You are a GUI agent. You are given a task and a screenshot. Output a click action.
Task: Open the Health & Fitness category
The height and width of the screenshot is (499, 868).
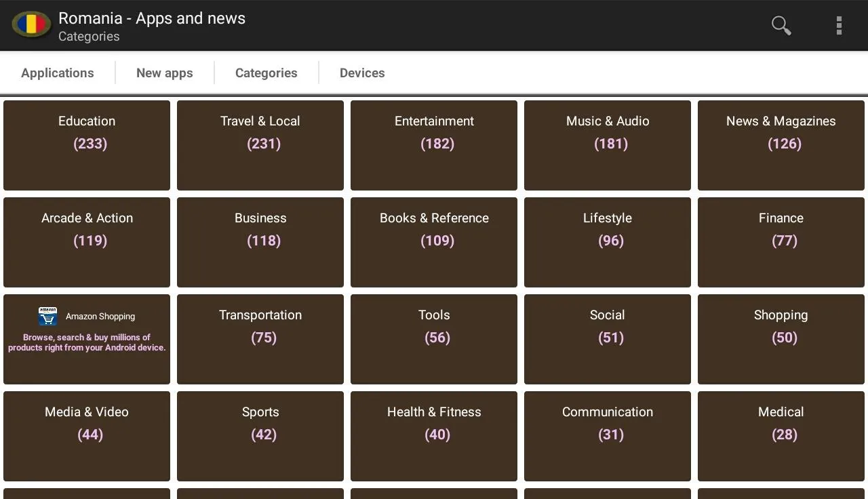434,437
